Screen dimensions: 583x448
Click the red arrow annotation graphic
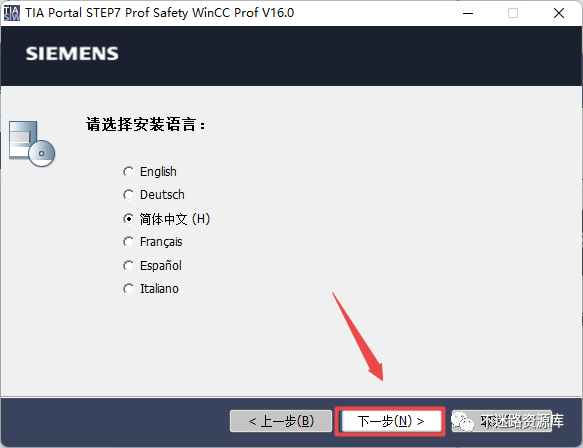tap(357, 336)
